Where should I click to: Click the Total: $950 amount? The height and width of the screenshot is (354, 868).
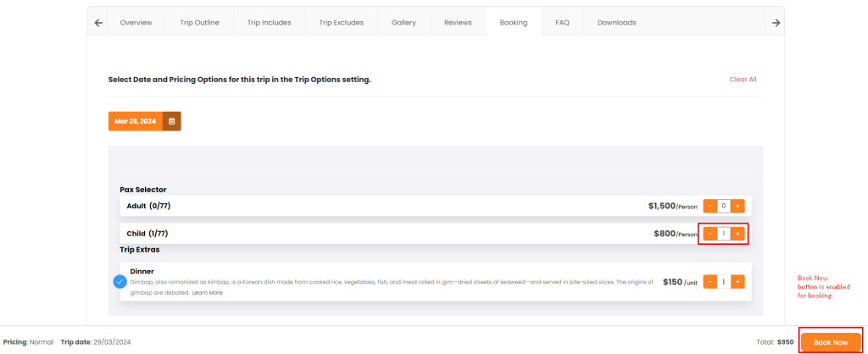click(775, 342)
